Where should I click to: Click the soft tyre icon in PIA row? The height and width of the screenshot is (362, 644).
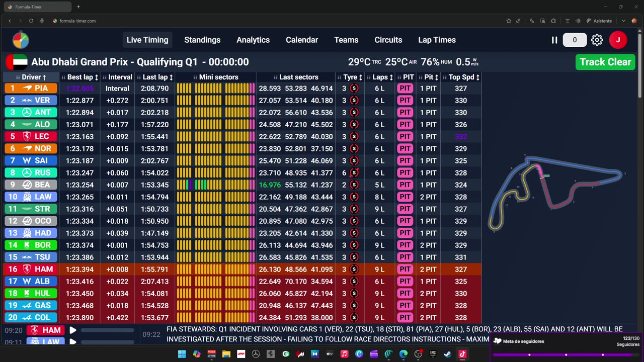(354, 88)
